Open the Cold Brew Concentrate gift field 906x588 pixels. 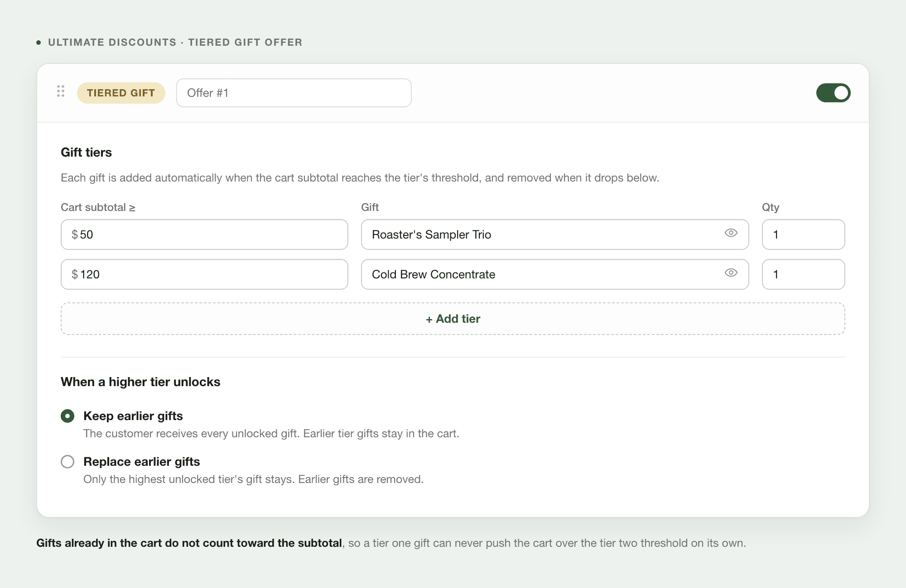[555, 274]
